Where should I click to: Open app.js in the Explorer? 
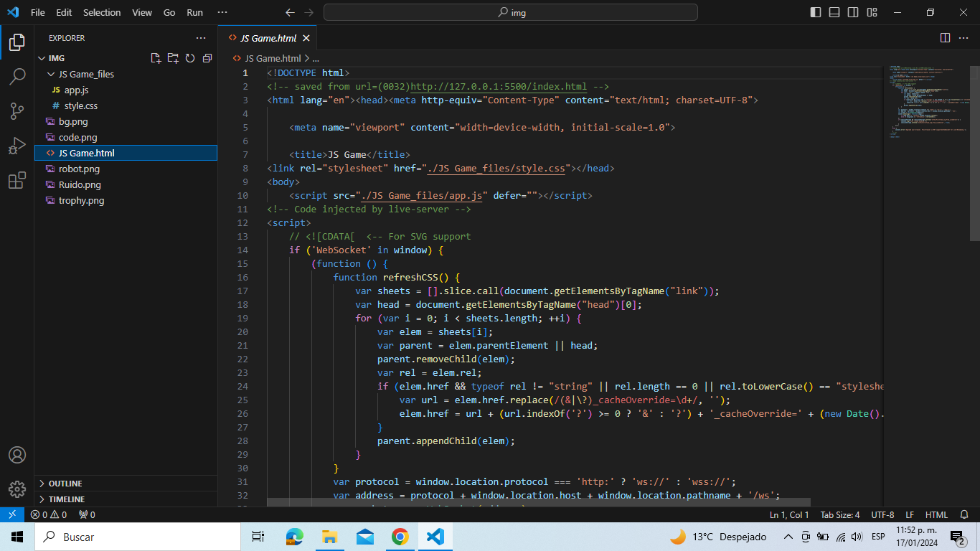pyautogui.click(x=126, y=90)
